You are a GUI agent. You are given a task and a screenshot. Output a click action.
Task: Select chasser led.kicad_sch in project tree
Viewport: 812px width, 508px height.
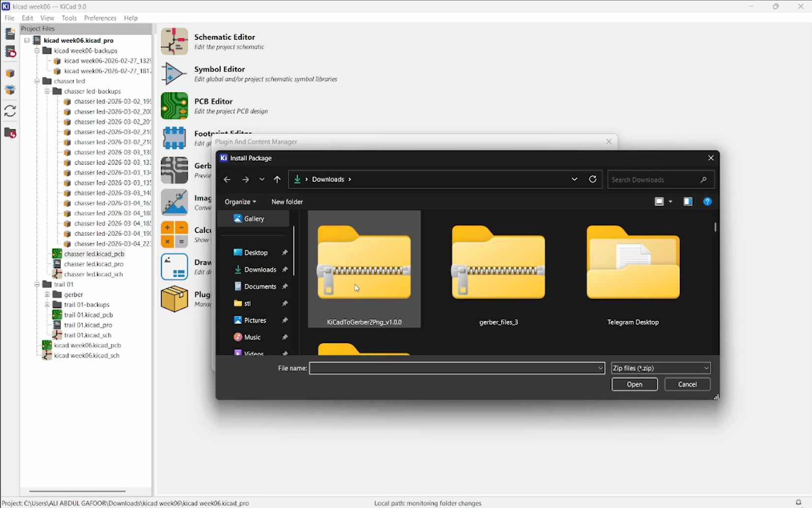(x=88, y=274)
